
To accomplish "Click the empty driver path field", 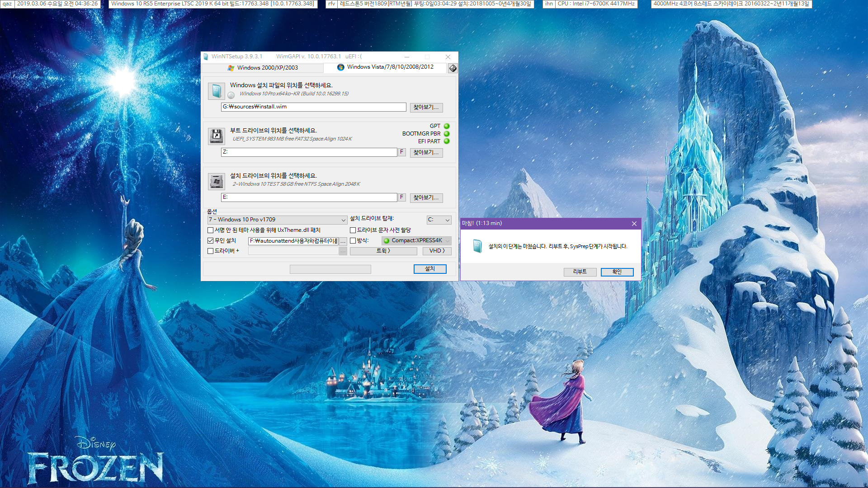I will click(293, 251).
